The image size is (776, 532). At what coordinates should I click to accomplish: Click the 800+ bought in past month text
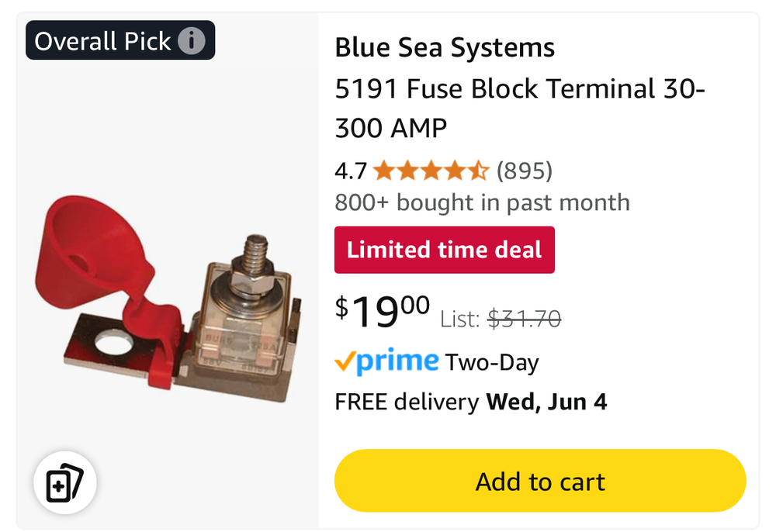[x=482, y=203]
